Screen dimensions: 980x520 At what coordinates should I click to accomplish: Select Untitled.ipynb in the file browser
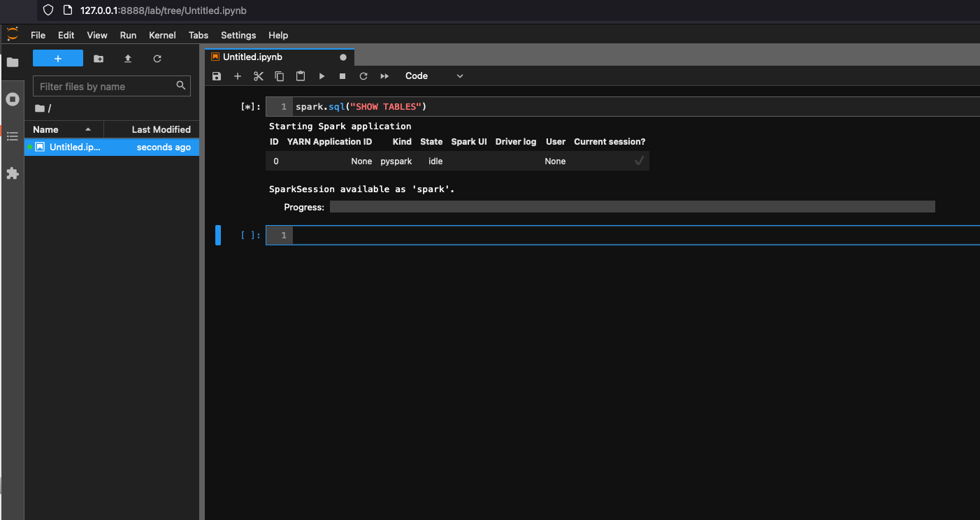click(x=75, y=147)
